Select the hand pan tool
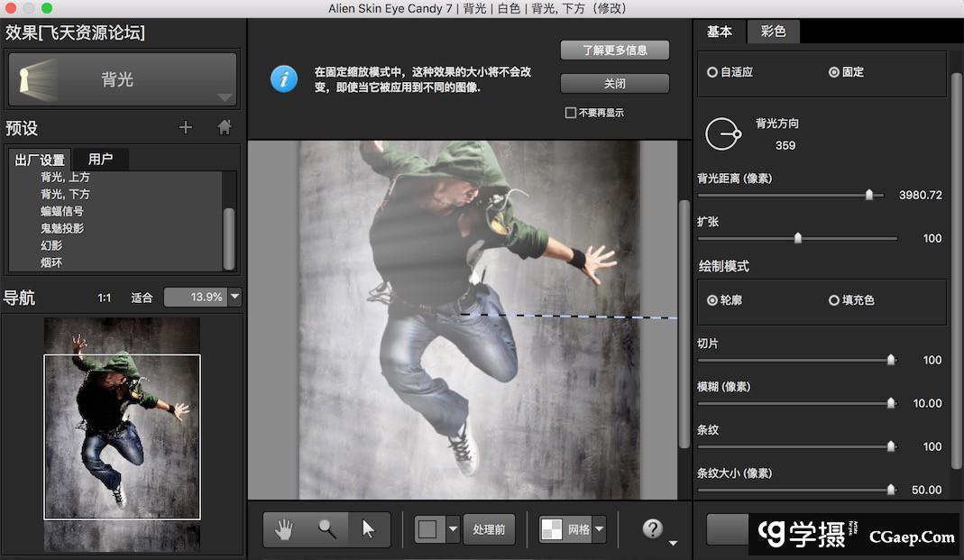The height and width of the screenshot is (560, 964). coord(284,529)
